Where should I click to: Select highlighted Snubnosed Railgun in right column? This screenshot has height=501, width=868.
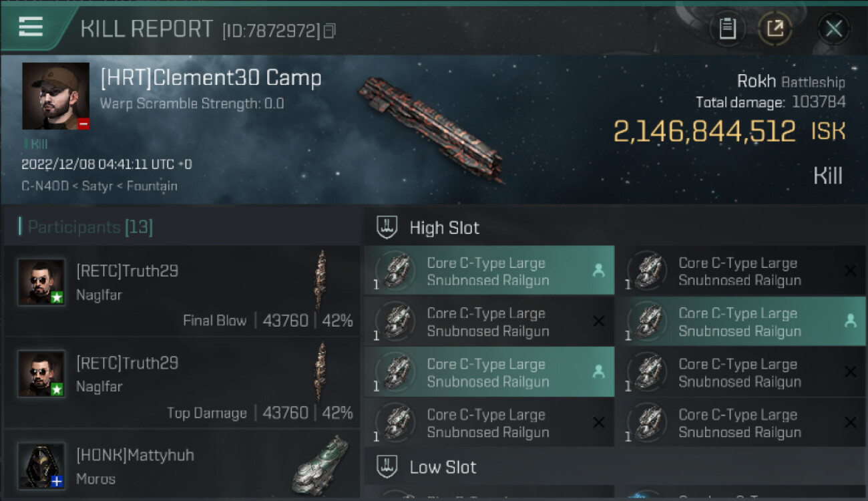(x=740, y=322)
